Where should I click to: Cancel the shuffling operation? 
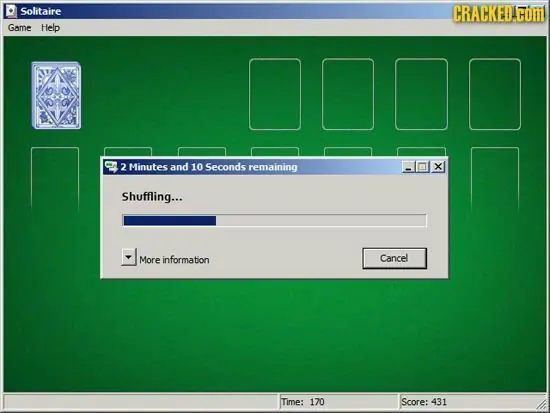395,259
